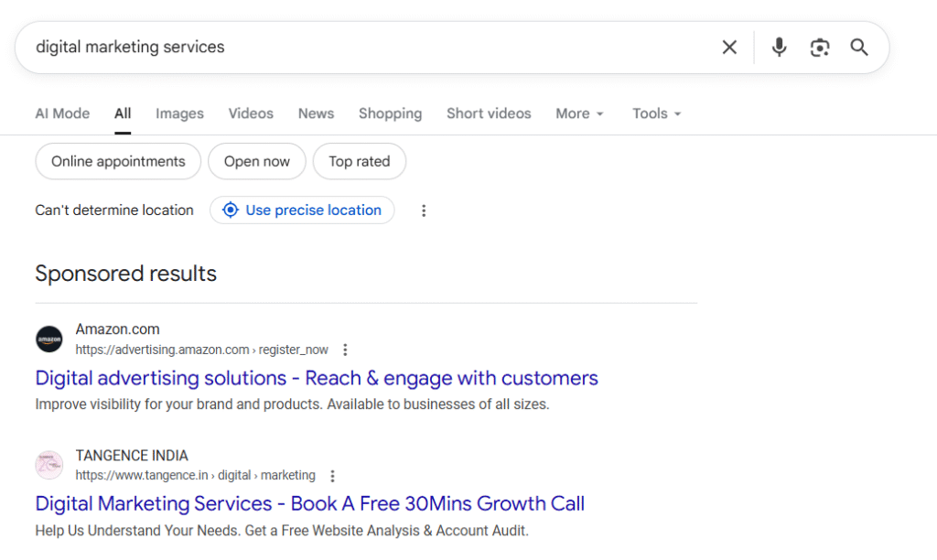Switch to the AI Mode tab
The image size is (937, 560).
(62, 113)
